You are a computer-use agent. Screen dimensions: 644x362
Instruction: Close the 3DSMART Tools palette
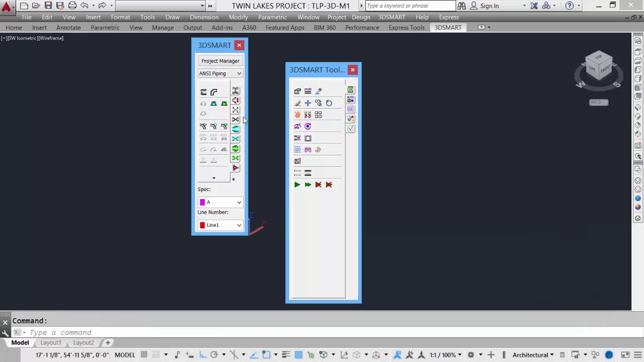(x=353, y=70)
